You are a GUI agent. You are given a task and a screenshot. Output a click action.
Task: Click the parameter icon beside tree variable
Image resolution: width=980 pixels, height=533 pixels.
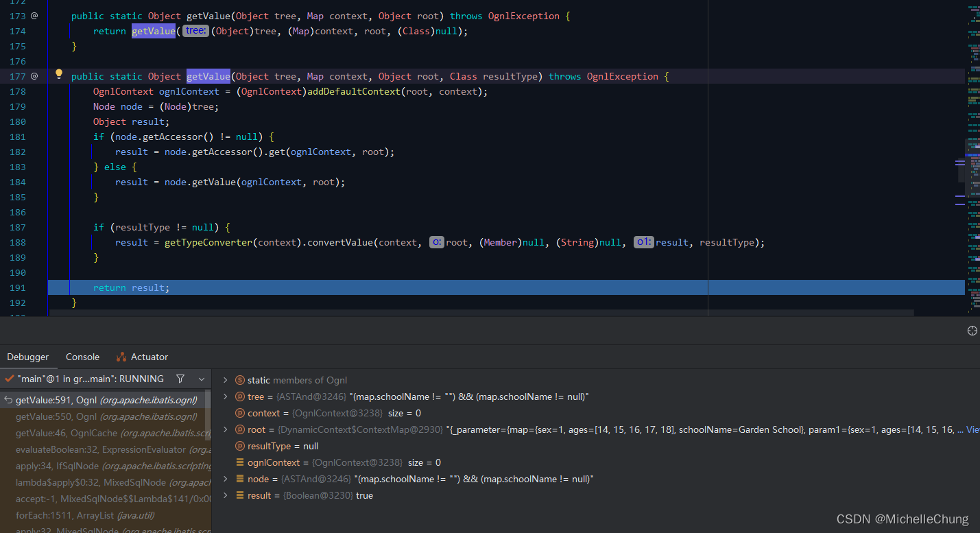point(240,396)
